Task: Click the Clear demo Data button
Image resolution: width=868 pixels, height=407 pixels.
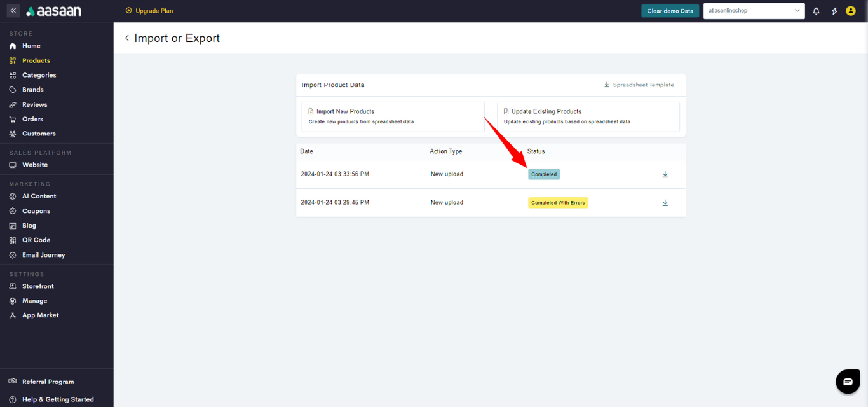Action: 670,11
